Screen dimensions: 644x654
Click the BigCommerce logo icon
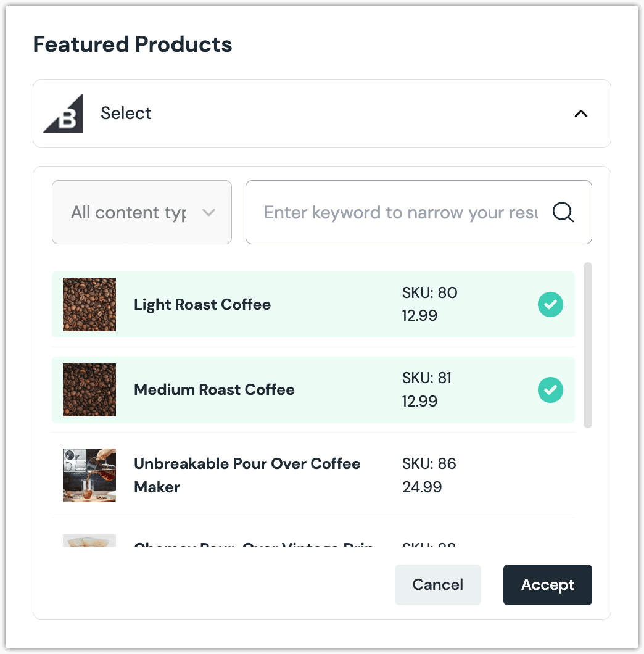point(63,114)
